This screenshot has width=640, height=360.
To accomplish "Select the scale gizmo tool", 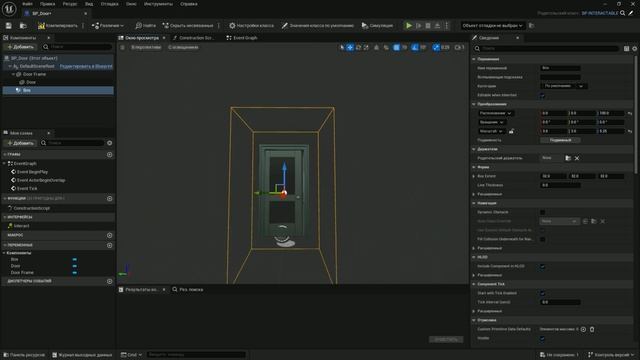I will point(366,47).
